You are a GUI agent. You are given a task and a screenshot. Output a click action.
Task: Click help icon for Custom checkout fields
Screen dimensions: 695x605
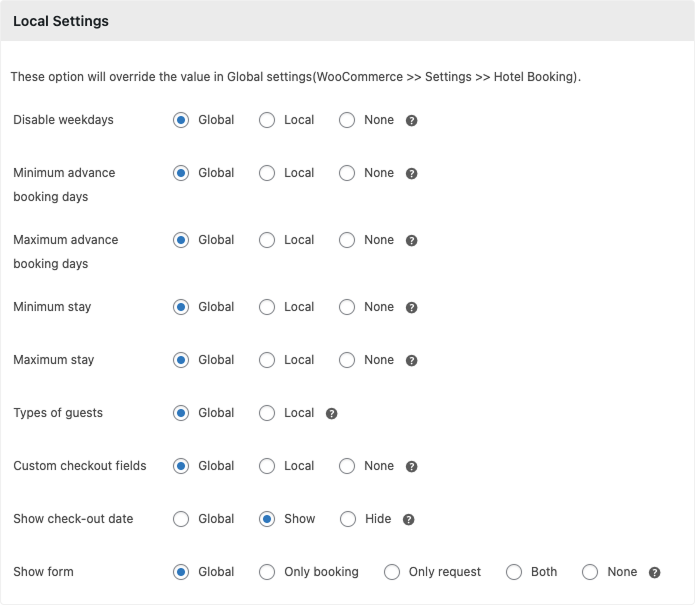(x=411, y=467)
